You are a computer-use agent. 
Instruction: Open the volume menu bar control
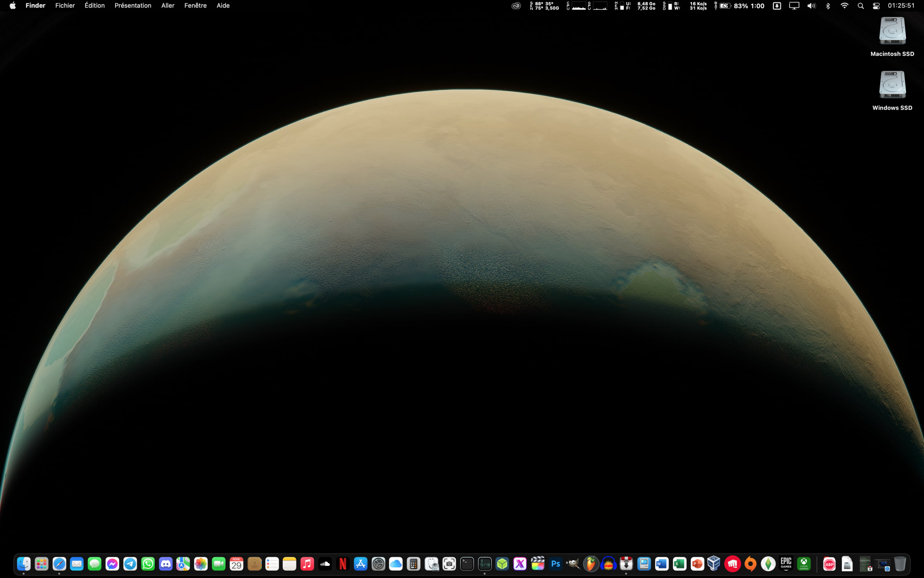[811, 6]
